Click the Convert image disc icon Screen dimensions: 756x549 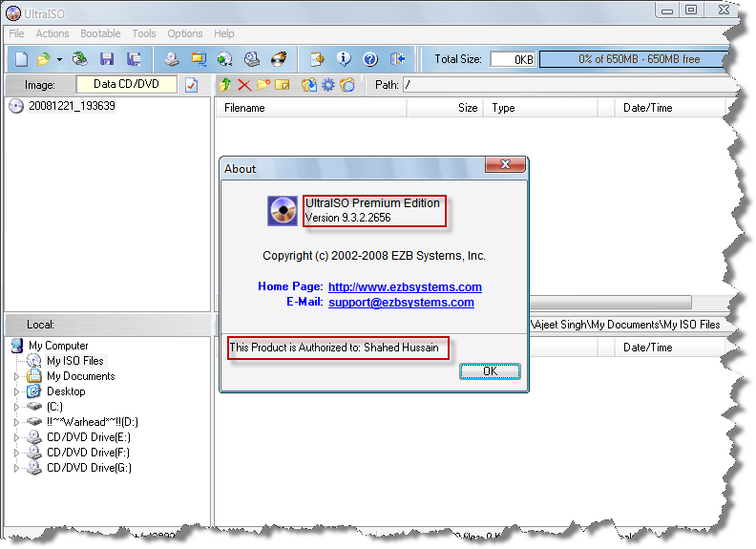(x=224, y=59)
